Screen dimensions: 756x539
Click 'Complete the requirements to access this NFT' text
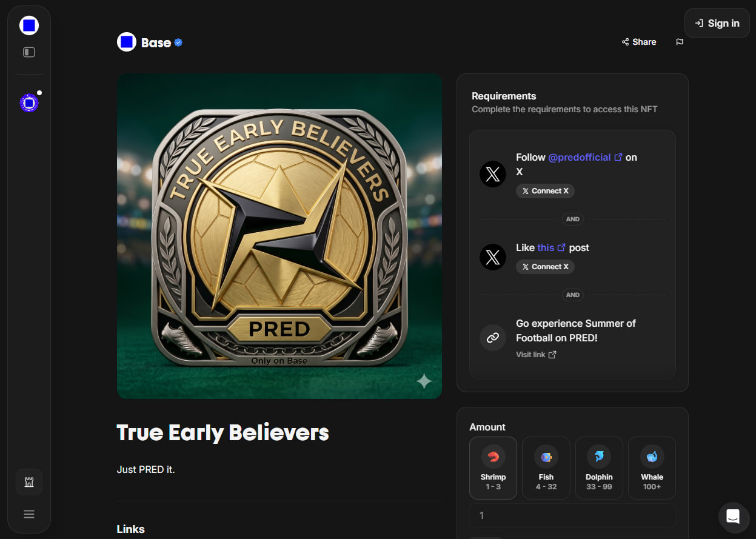564,110
